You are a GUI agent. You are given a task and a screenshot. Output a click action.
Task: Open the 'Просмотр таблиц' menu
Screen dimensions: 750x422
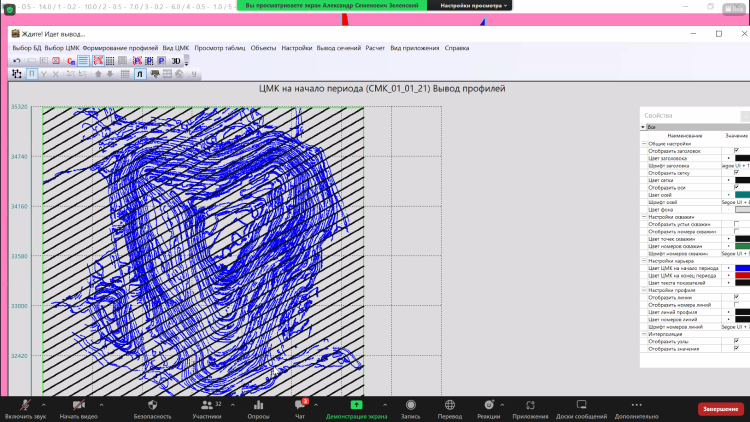(219, 48)
